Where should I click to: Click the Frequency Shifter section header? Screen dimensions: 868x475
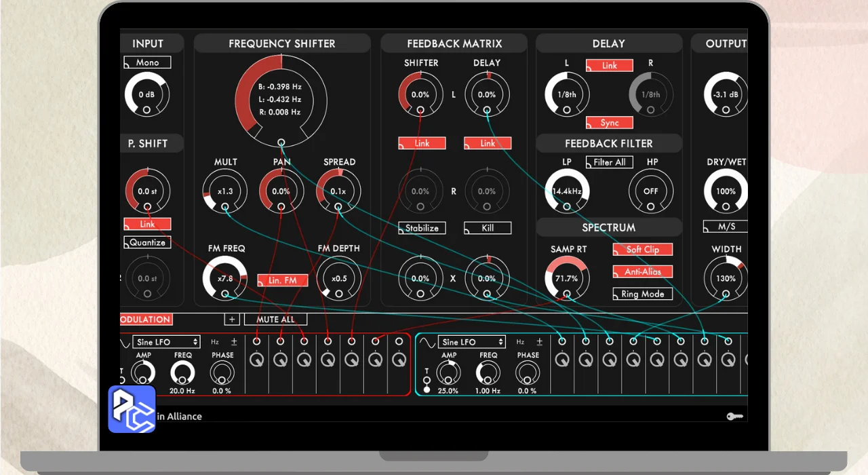coord(281,43)
